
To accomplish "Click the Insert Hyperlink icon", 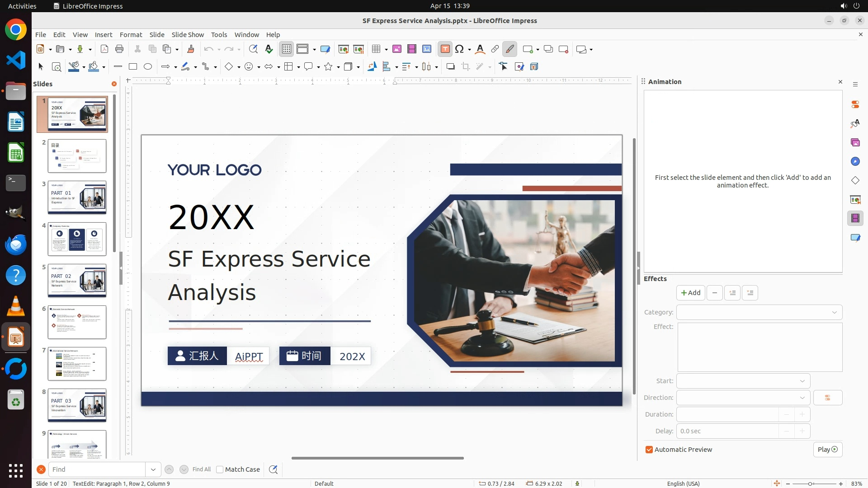I will [495, 49].
